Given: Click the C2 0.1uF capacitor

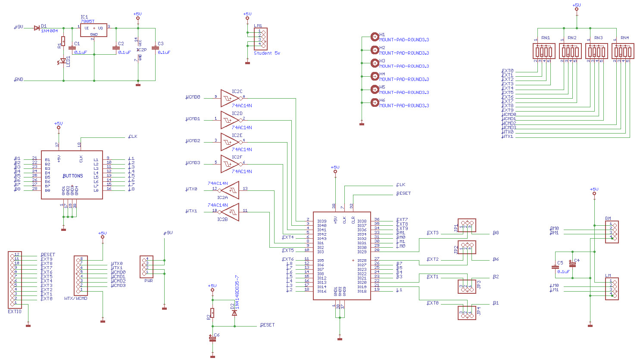Looking at the screenshot, I should click(116, 48).
